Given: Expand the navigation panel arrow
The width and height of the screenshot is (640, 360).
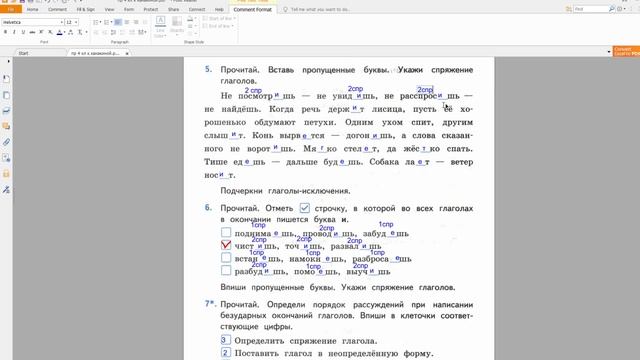Looking at the screenshot, I should point(8,62).
